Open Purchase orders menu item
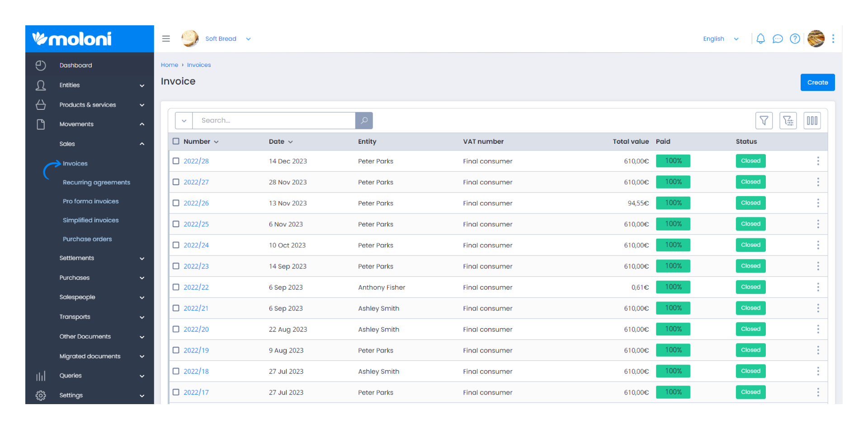 [87, 239]
